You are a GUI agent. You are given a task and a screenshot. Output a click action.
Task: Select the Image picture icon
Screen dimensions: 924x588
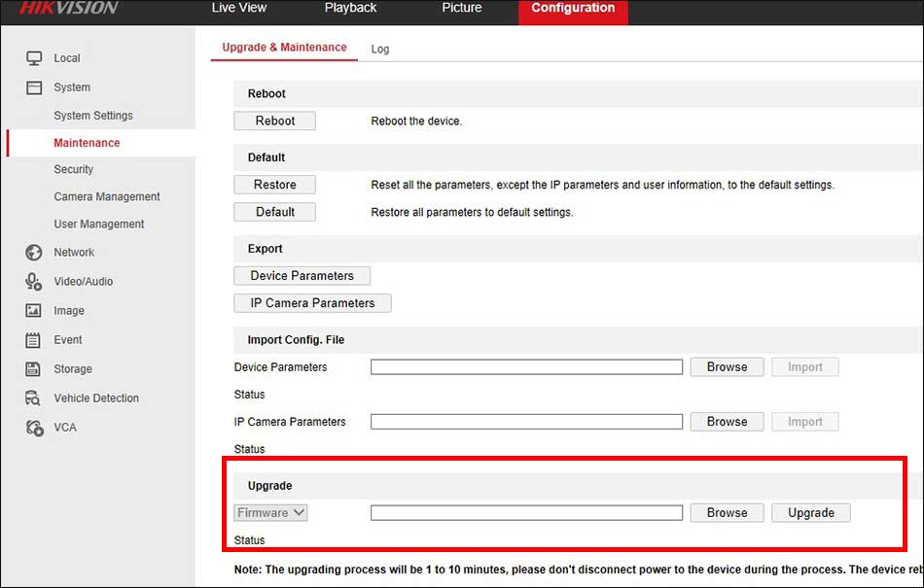(34, 311)
